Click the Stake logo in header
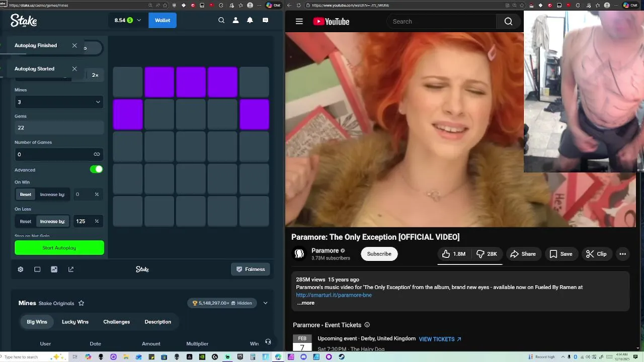The width and height of the screenshot is (644, 362). coord(24,20)
